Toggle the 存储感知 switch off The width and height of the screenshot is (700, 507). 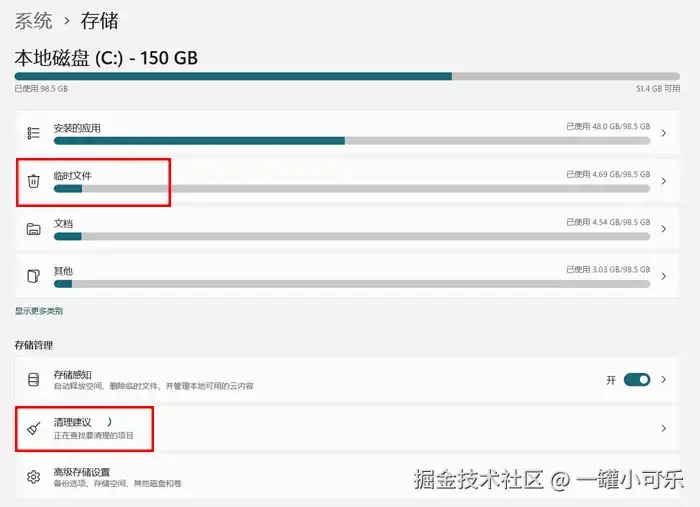tap(636, 380)
